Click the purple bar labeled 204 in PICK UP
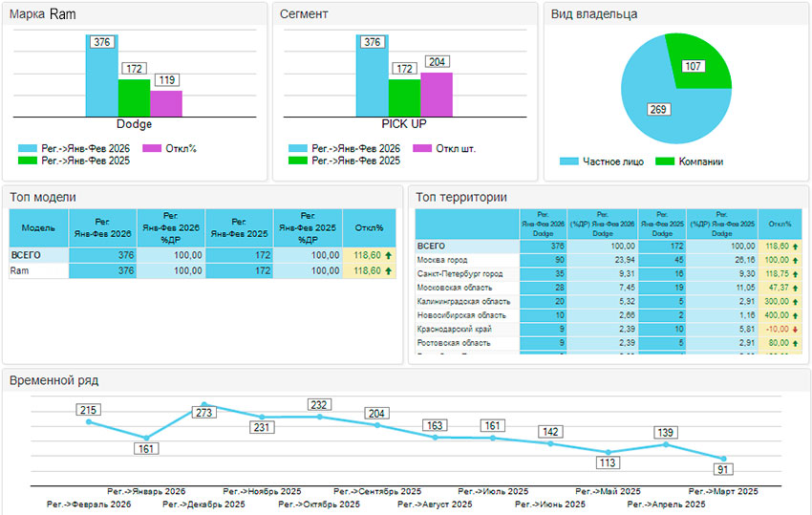 coord(437,94)
